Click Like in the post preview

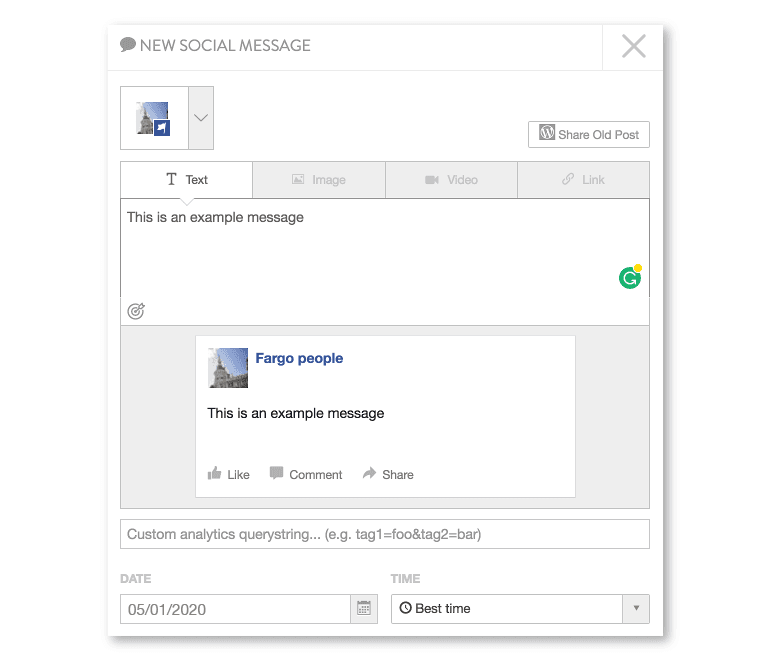(x=229, y=474)
